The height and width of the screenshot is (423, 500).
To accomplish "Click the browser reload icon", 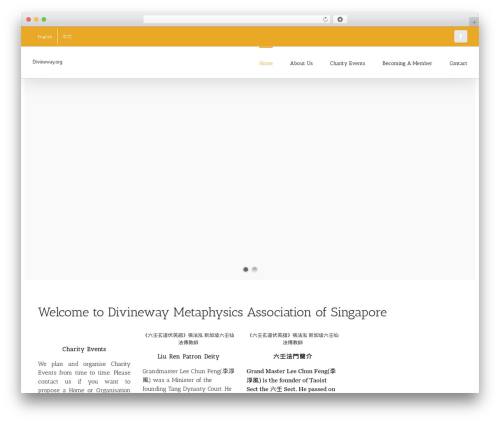I will coord(325,20).
